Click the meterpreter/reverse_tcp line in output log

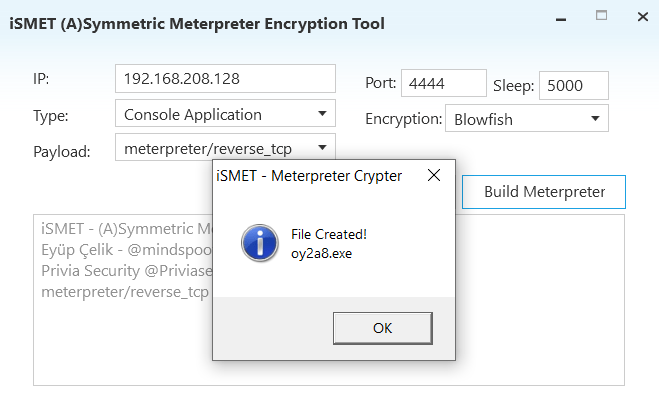(x=125, y=292)
